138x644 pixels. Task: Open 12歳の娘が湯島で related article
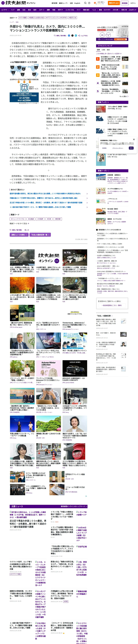click(40, 207)
